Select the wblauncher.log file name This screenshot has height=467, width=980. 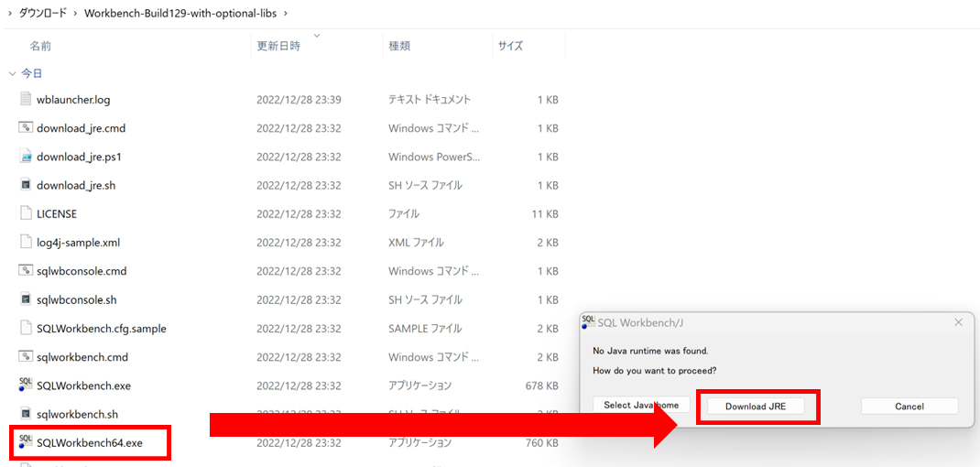(74, 100)
